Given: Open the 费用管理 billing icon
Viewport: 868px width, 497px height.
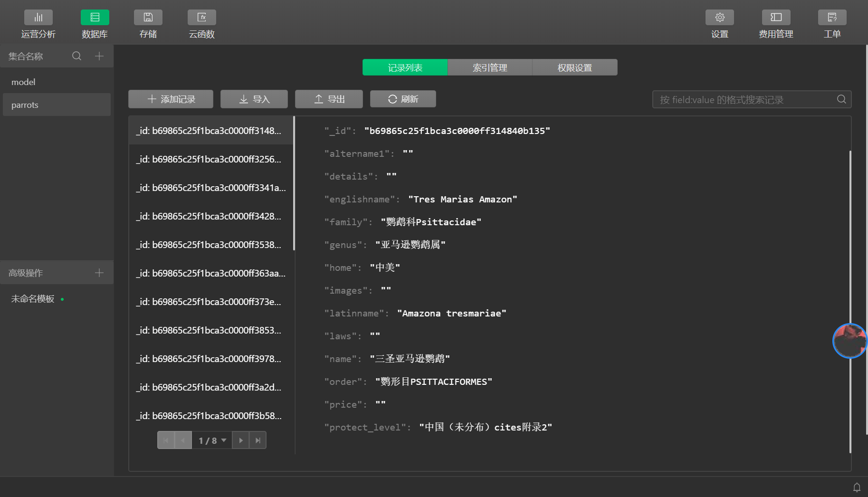Looking at the screenshot, I should pyautogui.click(x=776, y=18).
